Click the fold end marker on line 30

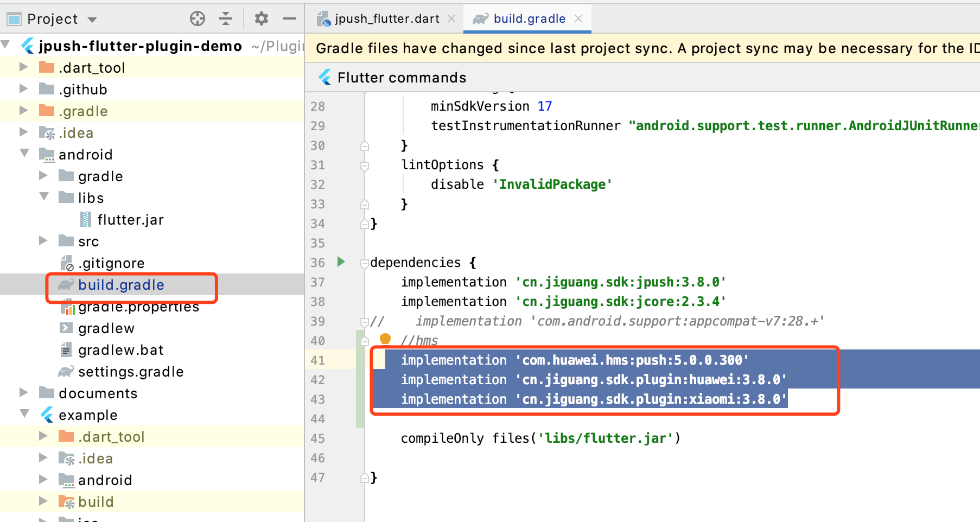pos(365,145)
